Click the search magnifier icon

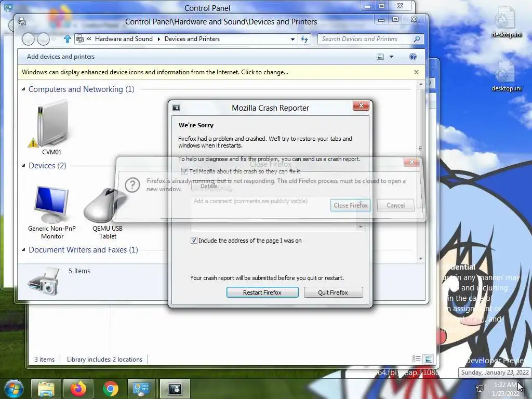pos(417,39)
